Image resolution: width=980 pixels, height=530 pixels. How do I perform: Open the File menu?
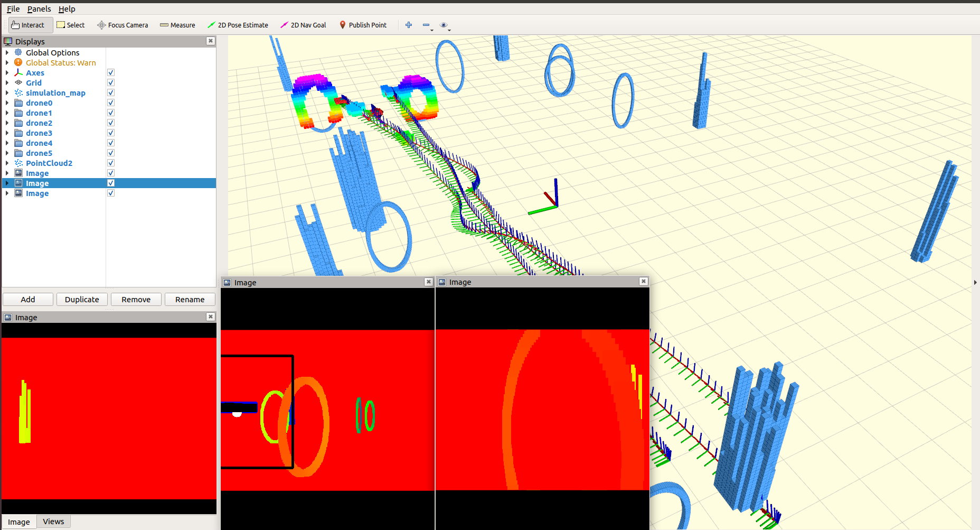(x=13, y=9)
